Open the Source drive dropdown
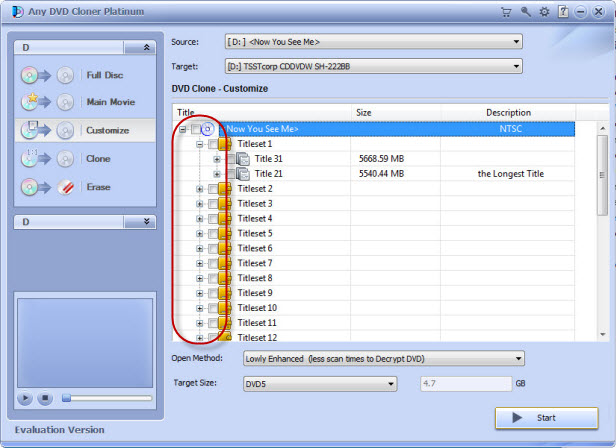616x448 pixels. click(x=516, y=42)
